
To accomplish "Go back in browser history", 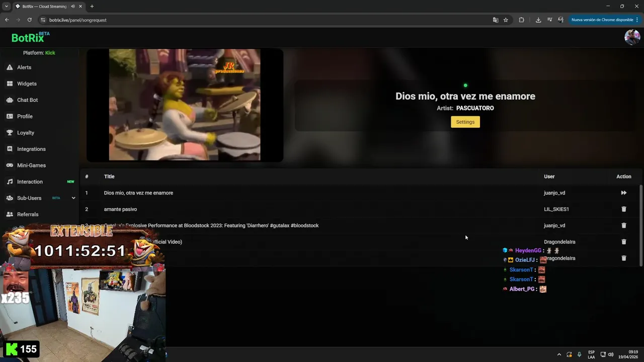I will (x=7, y=20).
